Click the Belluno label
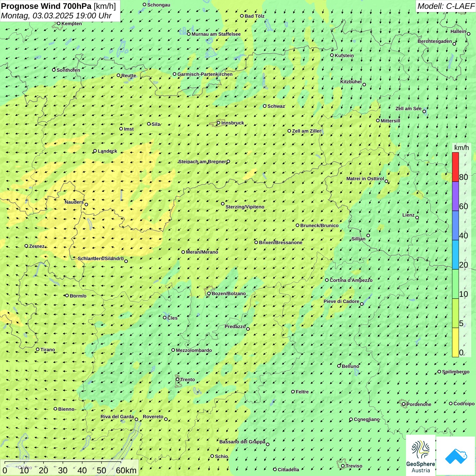476x476 pixels. (350, 366)
